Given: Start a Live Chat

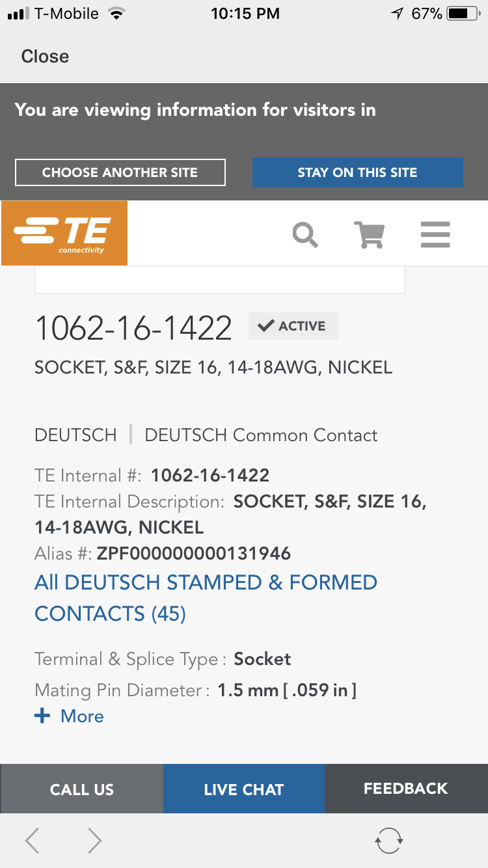Looking at the screenshot, I should click(x=244, y=789).
